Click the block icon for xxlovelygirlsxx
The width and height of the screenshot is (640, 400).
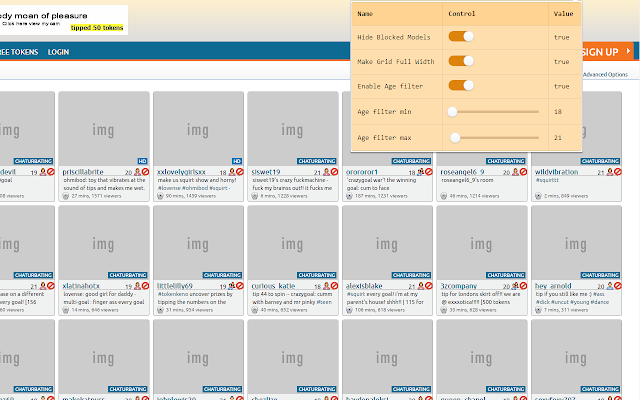click(240, 172)
